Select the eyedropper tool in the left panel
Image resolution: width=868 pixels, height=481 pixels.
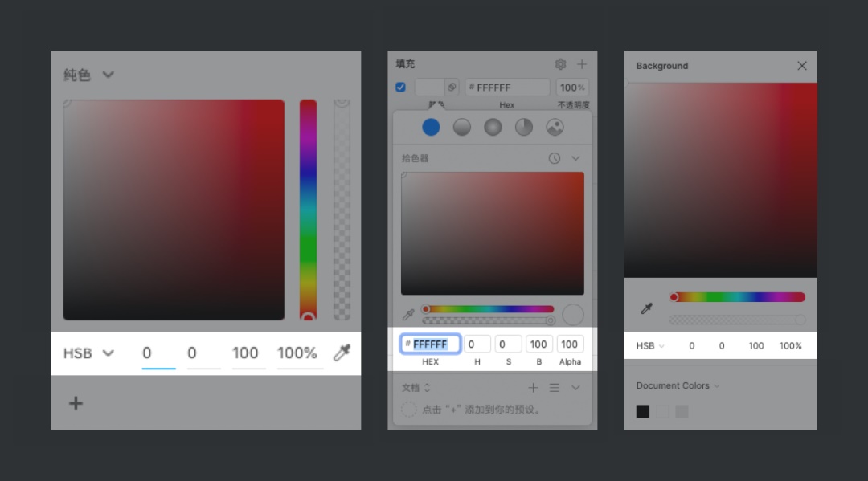(342, 353)
